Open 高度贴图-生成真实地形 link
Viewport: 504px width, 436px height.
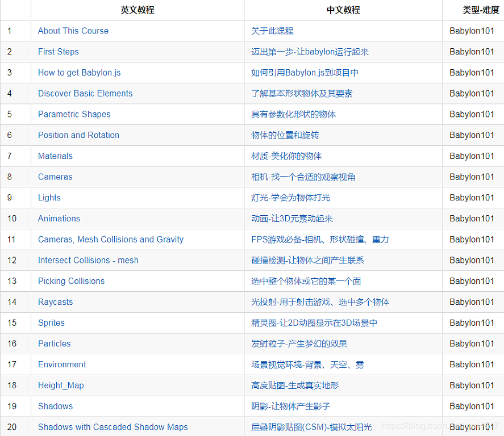tap(295, 385)
